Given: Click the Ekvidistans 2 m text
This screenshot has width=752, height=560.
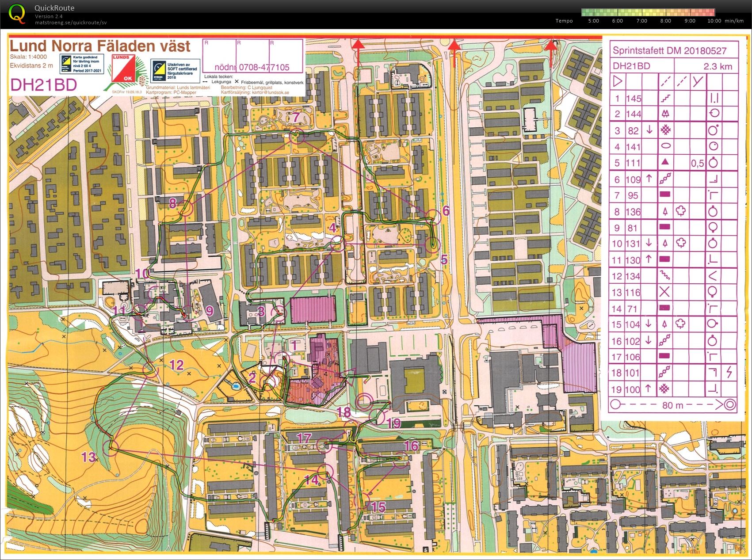Looking at the screenshot, I should (x=31, y=66).
